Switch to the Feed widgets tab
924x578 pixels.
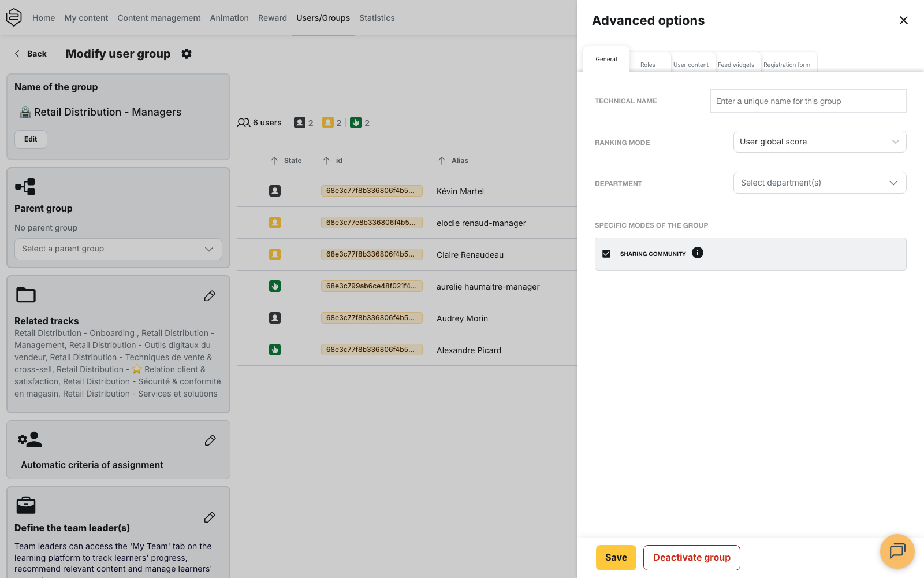pos(736,65)
